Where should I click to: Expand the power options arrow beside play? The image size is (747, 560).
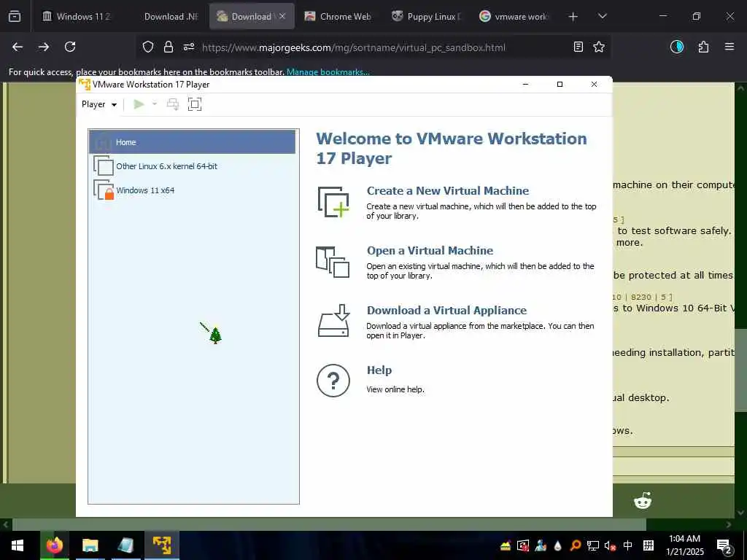click(155, 104)
